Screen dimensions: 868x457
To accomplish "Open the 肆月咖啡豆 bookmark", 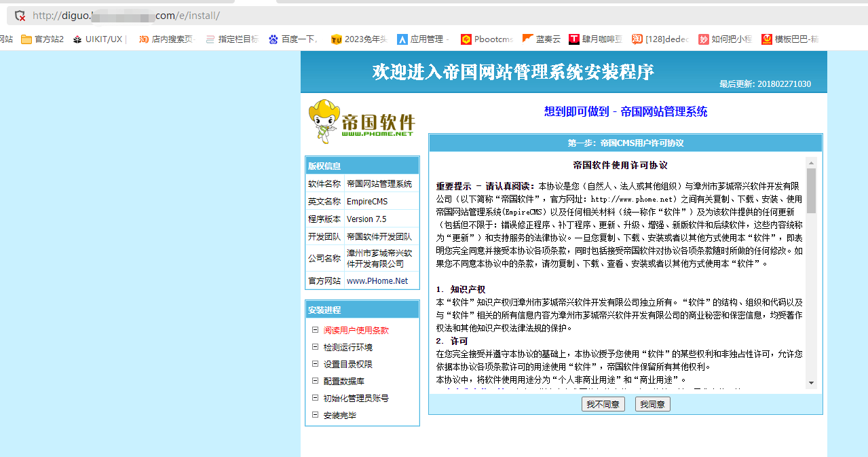I will click(x=595, y=39).
